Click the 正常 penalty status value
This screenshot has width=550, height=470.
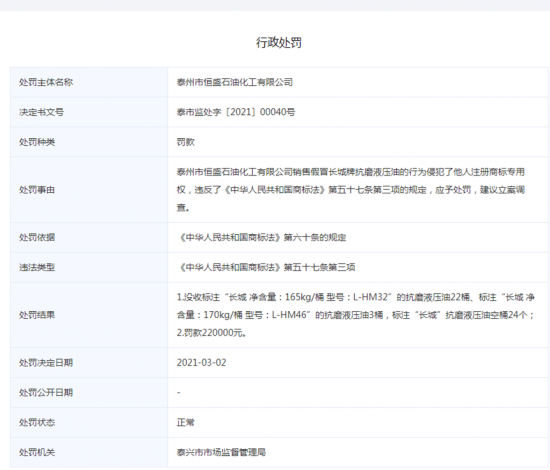coord(186,422)
